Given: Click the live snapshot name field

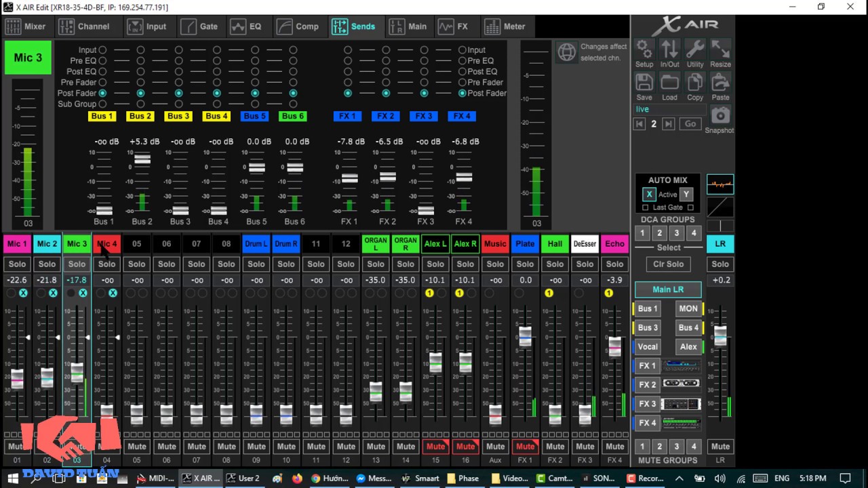Looking at the screenshot, I should (670, 109).
